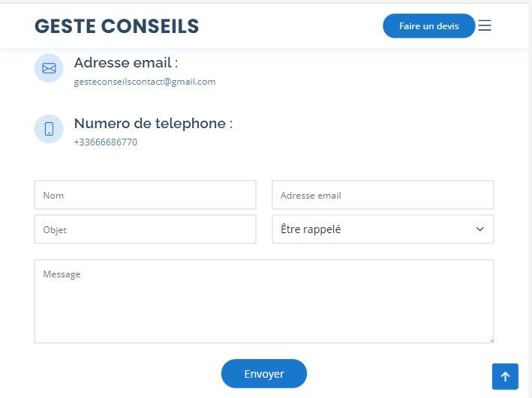This screenshot has width=532, height=398.
Task: Open the Être rappelé dropdown
Action: (x=383, y=229)
